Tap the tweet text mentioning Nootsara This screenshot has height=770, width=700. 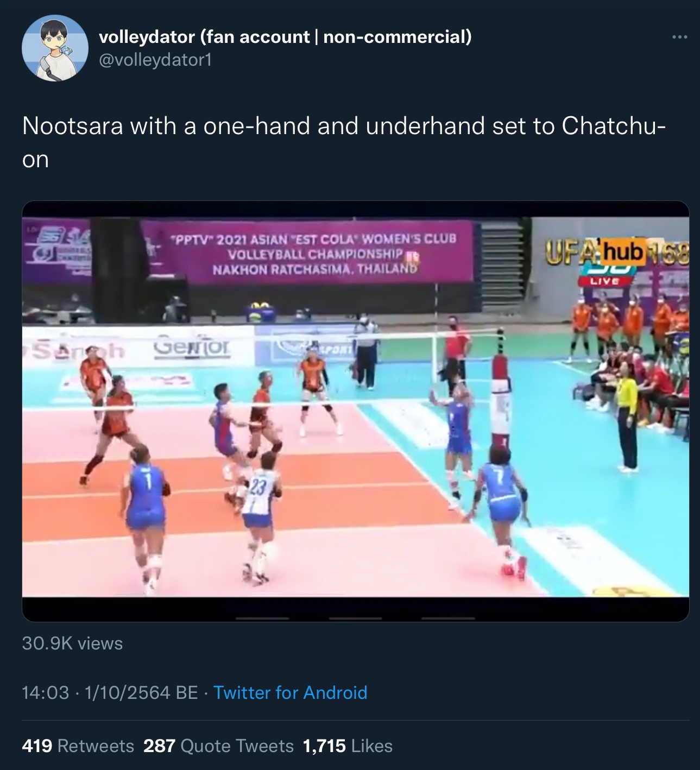[344, 142]
